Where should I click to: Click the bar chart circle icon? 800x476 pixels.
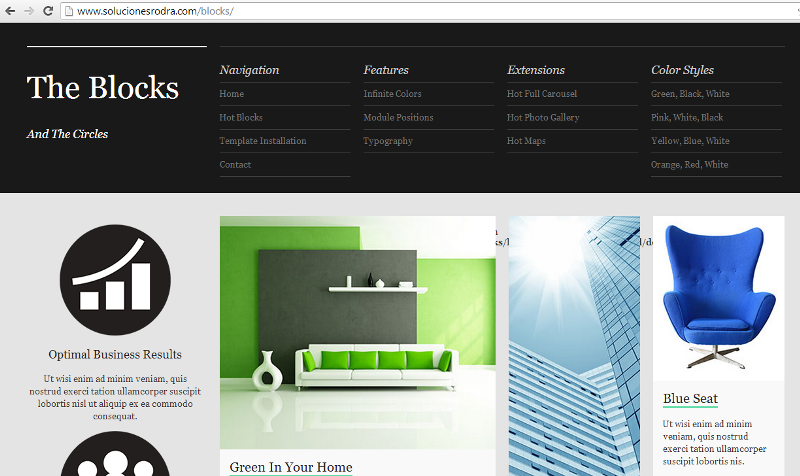coord(115,280)
